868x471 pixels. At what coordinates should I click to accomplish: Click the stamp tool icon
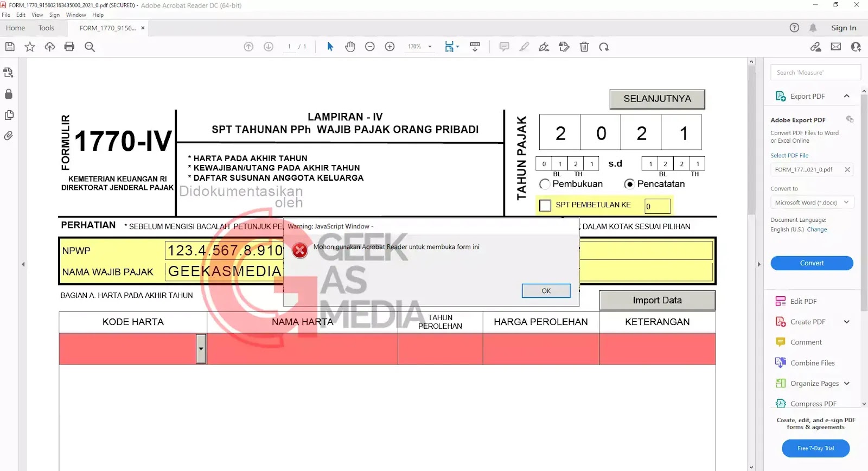tap(564, 47)
